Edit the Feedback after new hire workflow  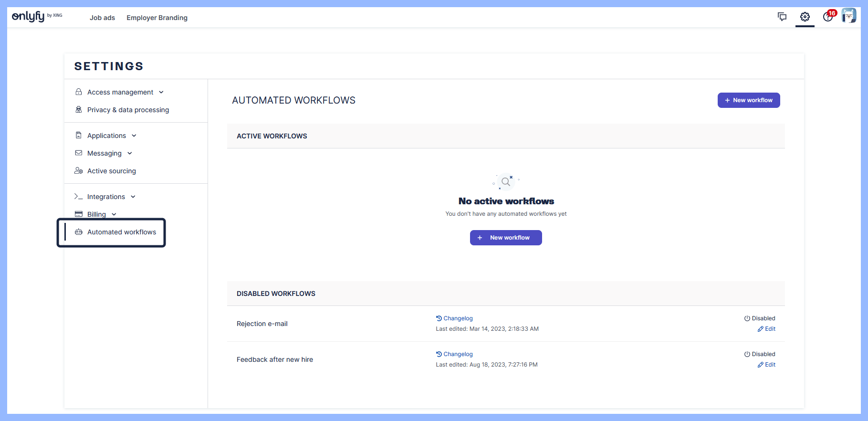[767, 365]
